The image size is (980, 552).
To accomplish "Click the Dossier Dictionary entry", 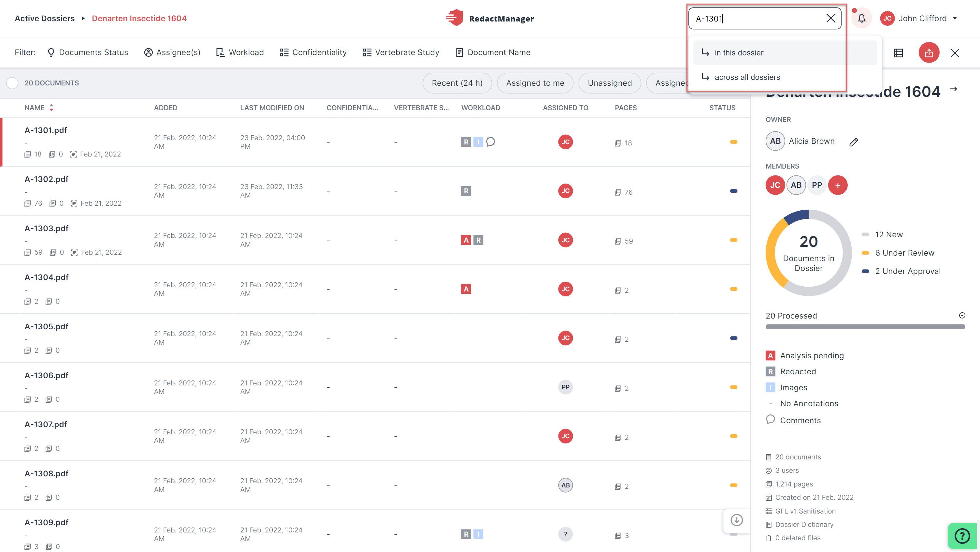I will coord(799,525).
